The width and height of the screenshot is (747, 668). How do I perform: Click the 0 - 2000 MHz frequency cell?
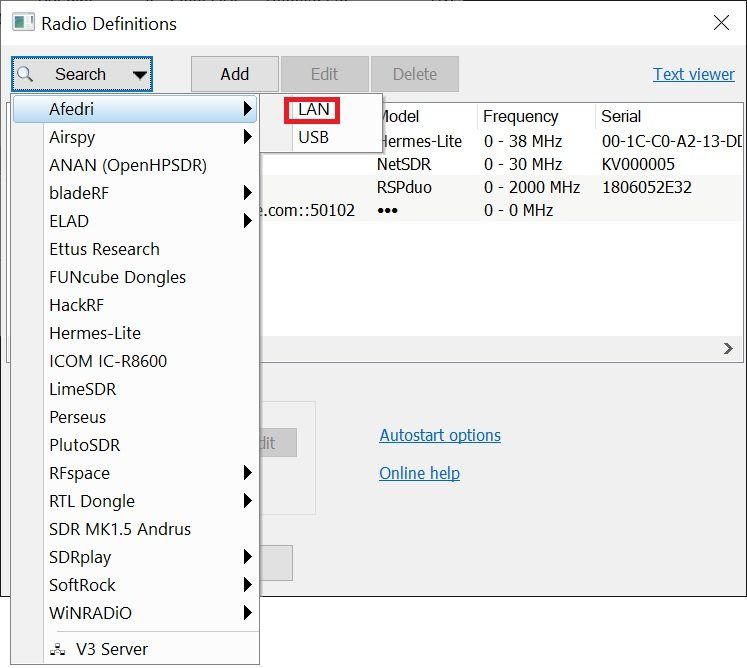[x=532, y=187]
